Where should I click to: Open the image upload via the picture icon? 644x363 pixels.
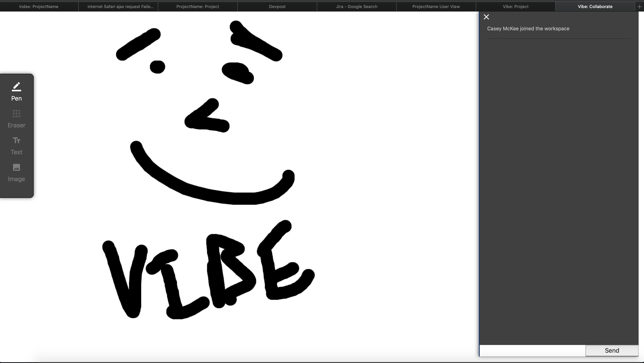pyautogui.click(x=16, y=167)
